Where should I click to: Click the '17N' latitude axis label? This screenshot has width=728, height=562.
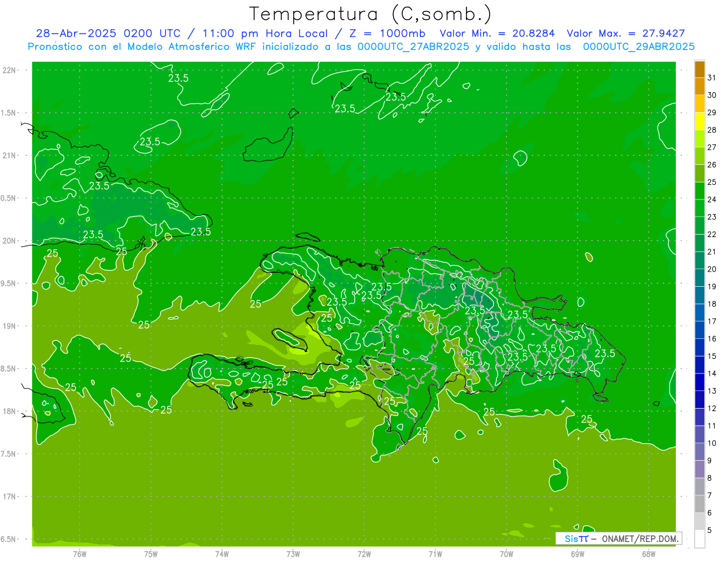coord(10,497)
